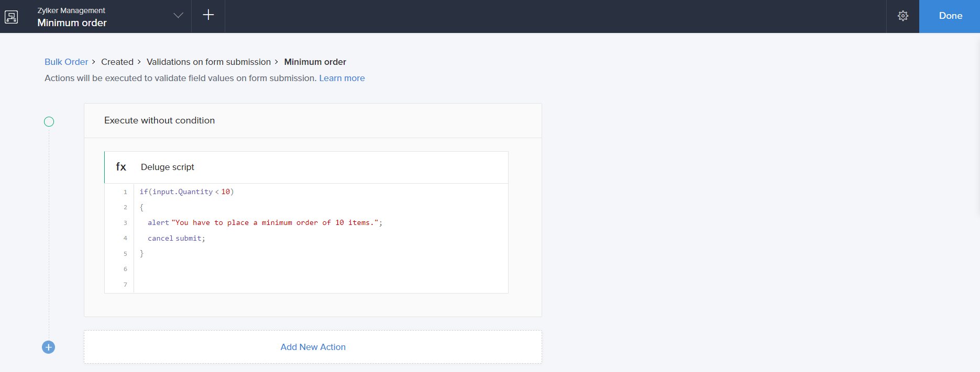Click the cancel submit code line

click(x=176, y=238)
